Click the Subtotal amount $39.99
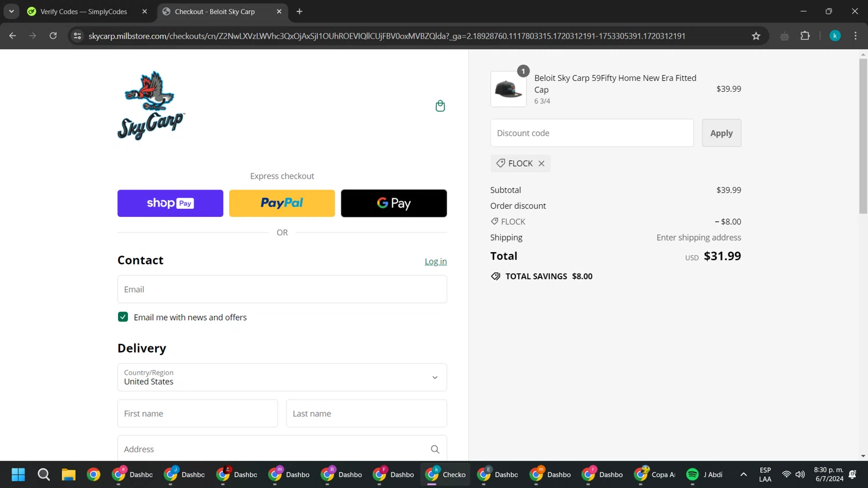 coord(729,190)
